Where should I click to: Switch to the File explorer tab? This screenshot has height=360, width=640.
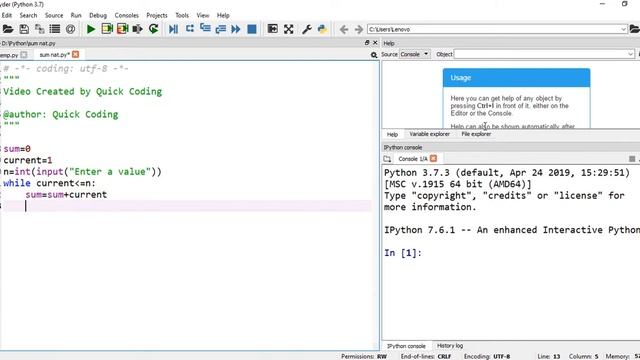(x=476, y=134)
